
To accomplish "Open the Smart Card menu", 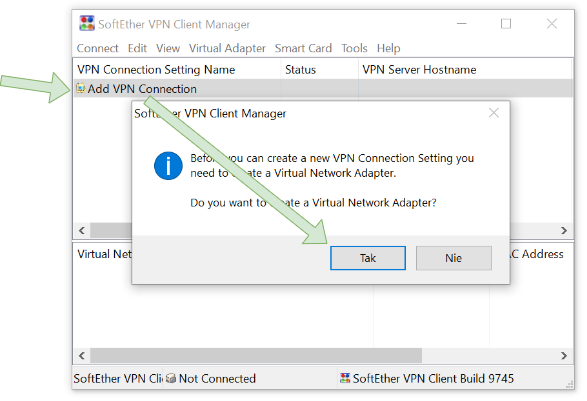I will point(303,48).
